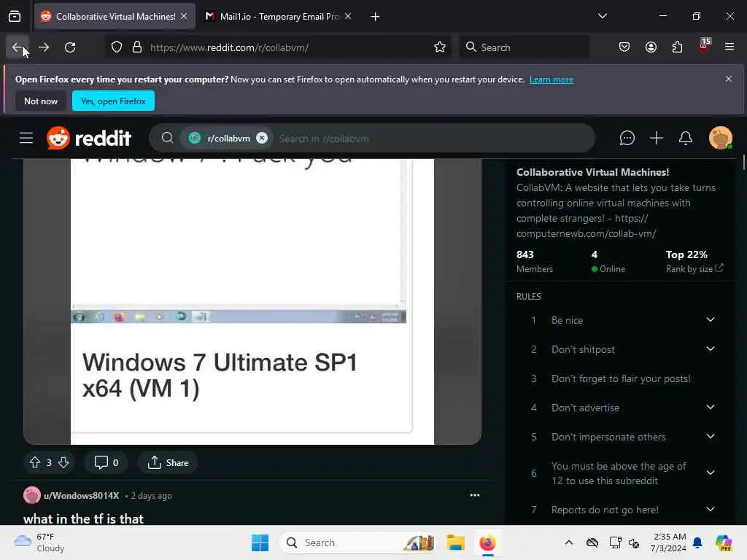Open a new browser tab

[376, 17]
